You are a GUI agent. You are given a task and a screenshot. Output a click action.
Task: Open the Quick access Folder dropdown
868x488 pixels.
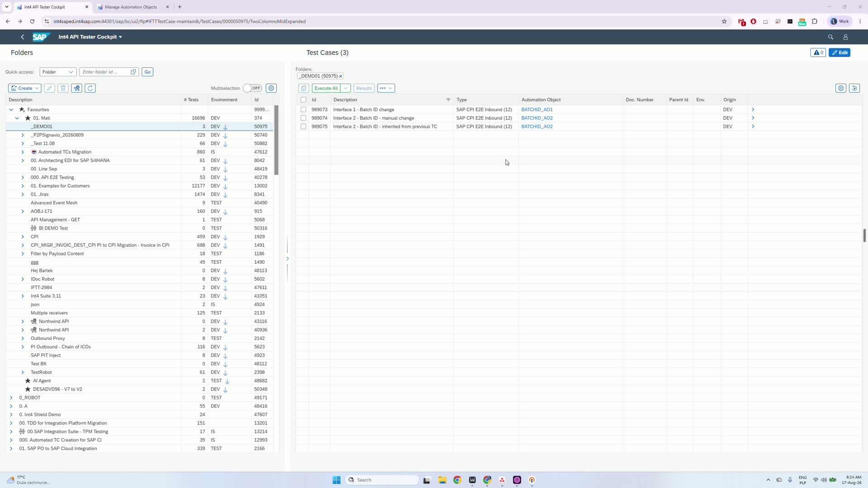[x=58, y=72]
